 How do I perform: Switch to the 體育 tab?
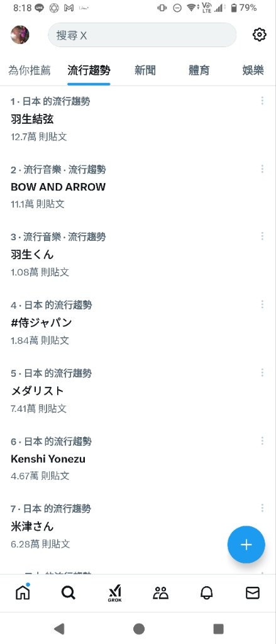click(199, 70)
